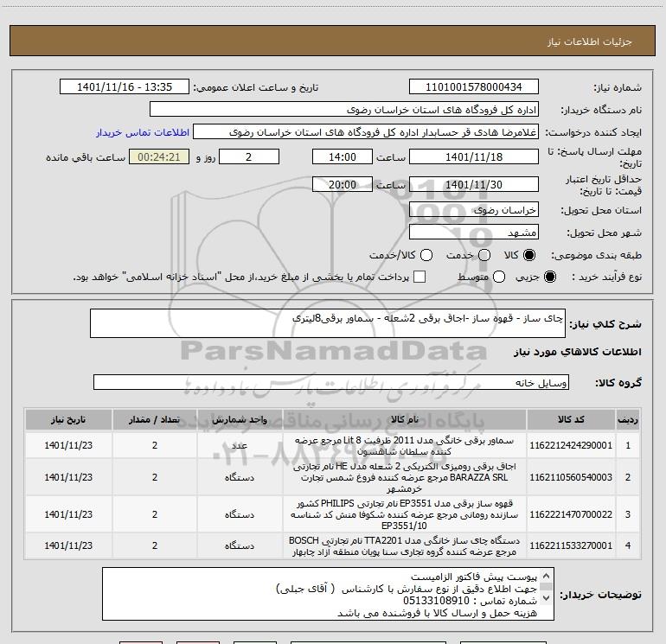666x644 pixels.
Task: Click the contact phone number 05133108910
Action: click(436, 601)
